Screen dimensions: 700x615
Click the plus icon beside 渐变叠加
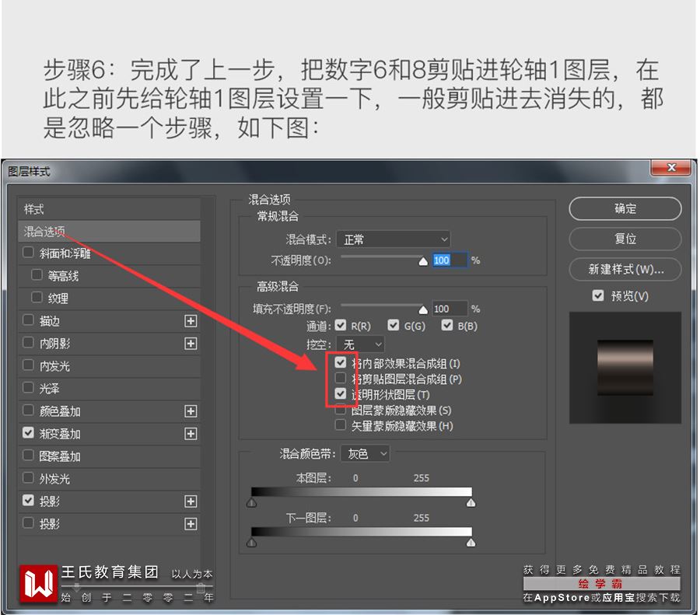[x=191, y=433]
